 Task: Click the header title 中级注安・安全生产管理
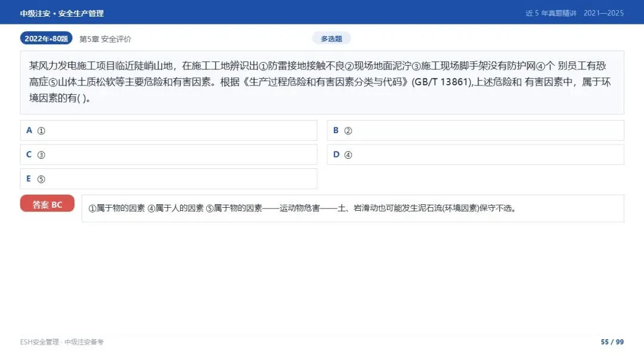coord(62,14)
